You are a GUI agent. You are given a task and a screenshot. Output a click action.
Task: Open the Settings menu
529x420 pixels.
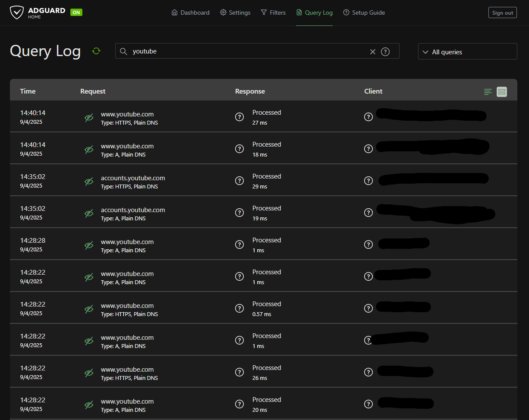[235, 13]
